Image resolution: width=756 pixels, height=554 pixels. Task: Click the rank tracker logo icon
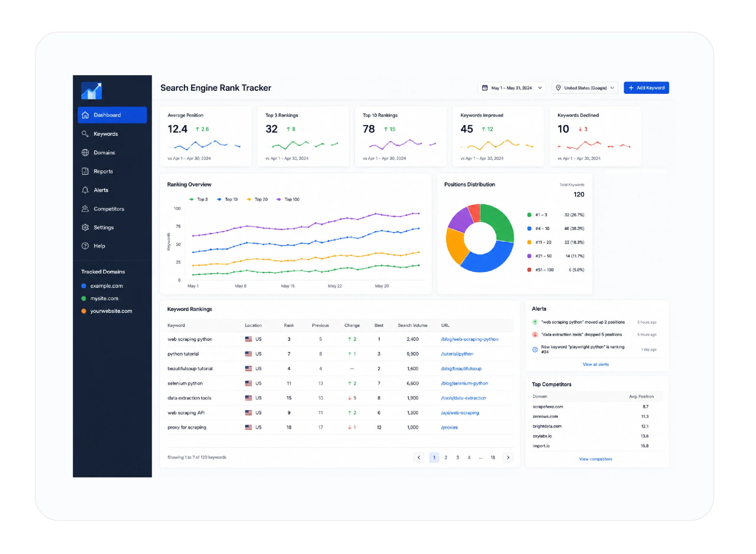tap(92, 90)
